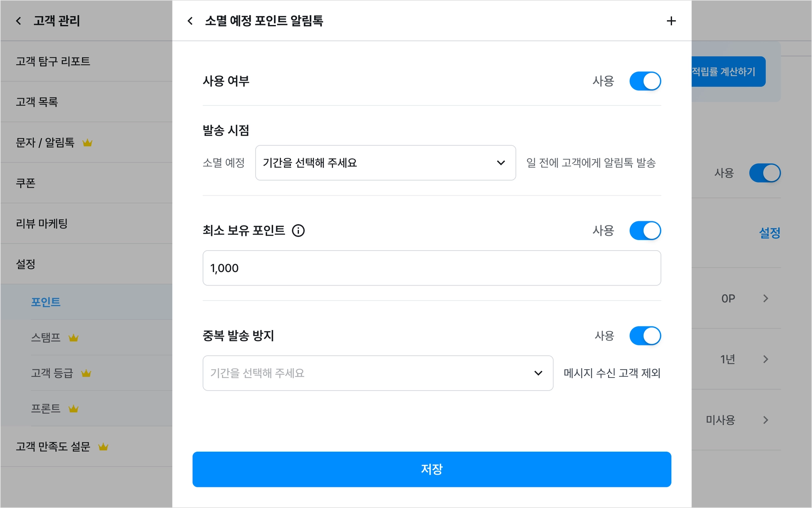The width and height of the screenshot is (812, 508).
Task: Disable the 최소 보유 포인트 switch
Action: (x=645, y=231)
